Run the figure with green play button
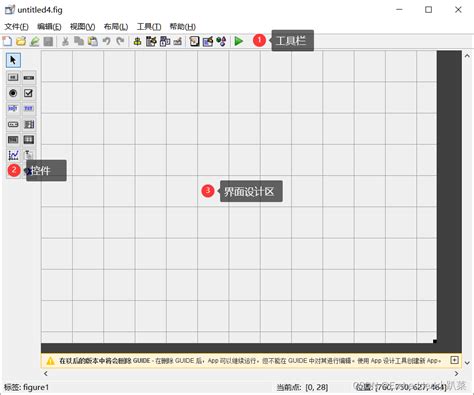 (238, 41)
